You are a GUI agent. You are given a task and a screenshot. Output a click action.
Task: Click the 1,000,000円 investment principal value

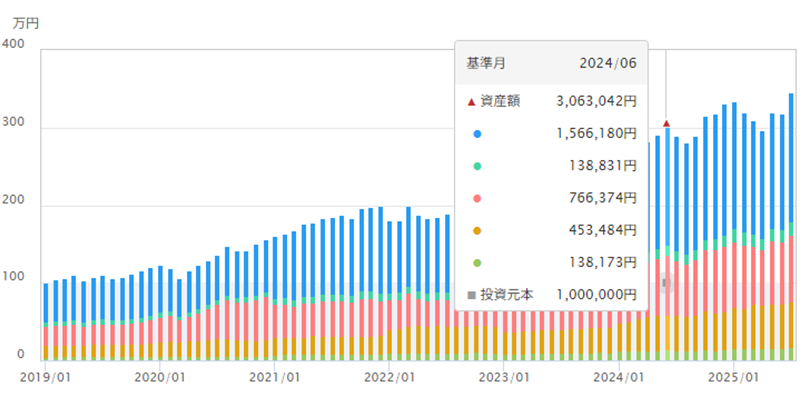596,295
